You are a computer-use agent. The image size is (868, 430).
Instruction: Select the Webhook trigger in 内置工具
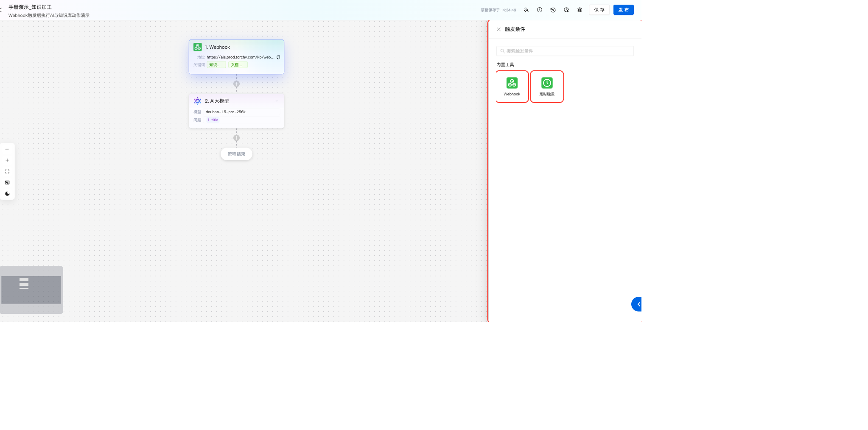pos(512,87)
